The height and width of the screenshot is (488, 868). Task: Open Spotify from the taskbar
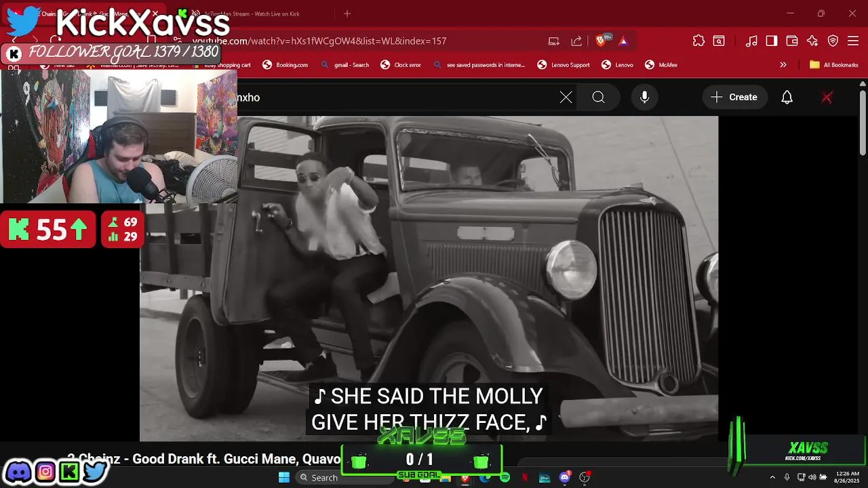pos(505,478)
